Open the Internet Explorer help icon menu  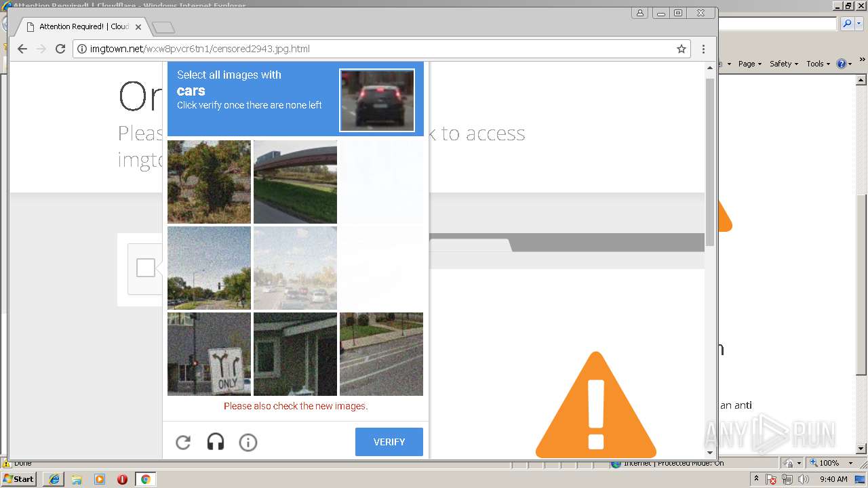click(x=844, y=64)
